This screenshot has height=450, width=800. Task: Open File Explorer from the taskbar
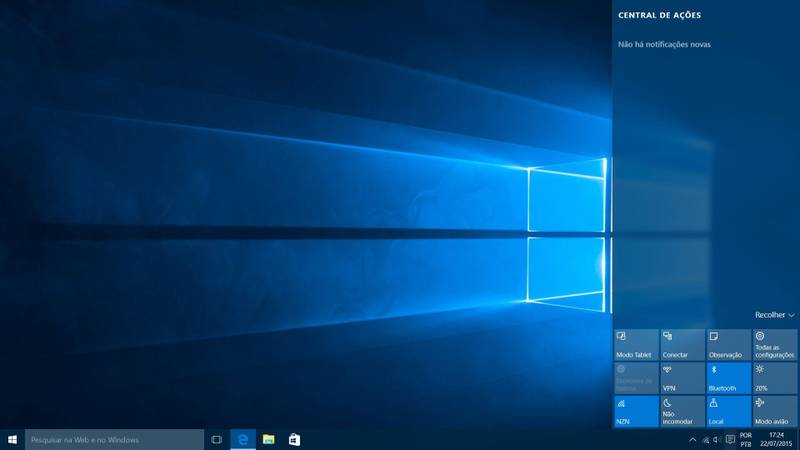(268, 439)
